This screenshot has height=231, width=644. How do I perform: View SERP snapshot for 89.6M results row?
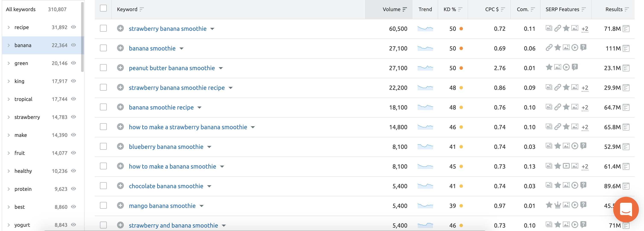pos(626,186)
